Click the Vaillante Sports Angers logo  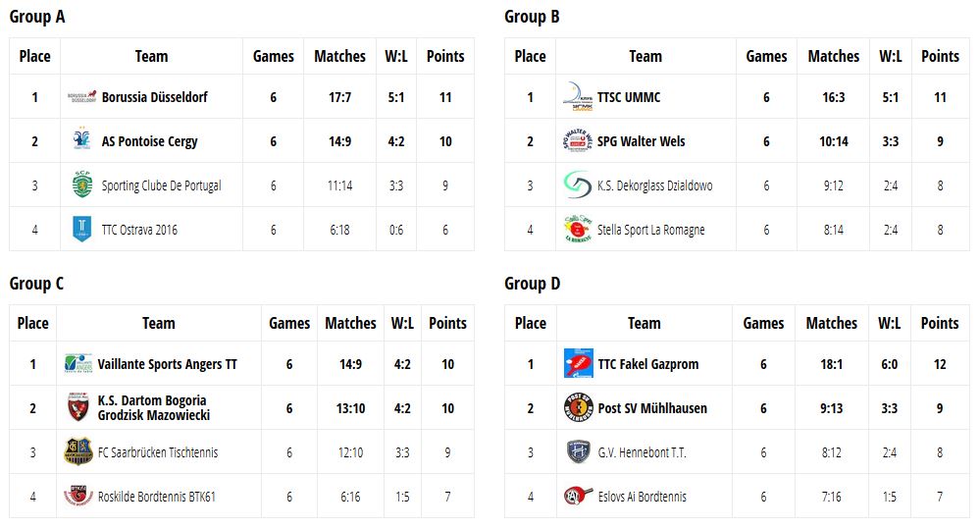pyautogui.click(x=78, y=364)
